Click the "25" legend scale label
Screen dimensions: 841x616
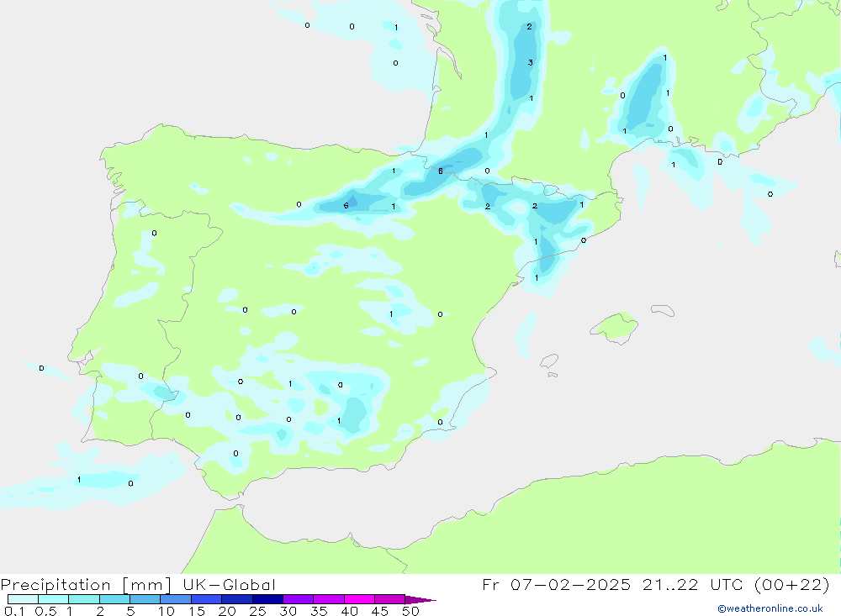[x=257, y=611]
